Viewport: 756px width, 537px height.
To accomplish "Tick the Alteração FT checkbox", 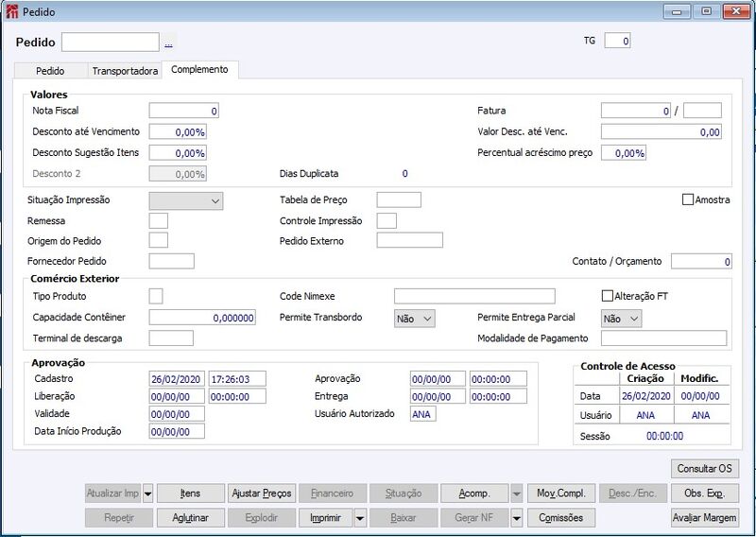I will [x=608, y=296].
